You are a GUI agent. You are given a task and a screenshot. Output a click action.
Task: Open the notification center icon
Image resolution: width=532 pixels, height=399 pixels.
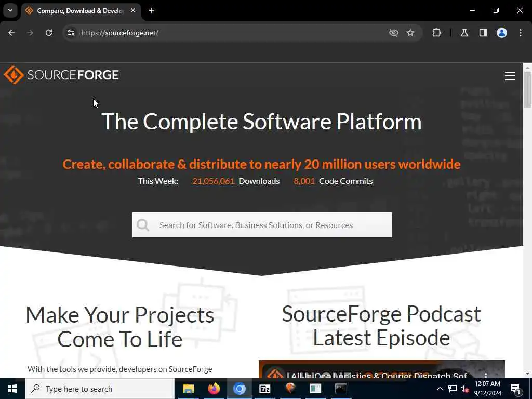(x=515, y=389)
